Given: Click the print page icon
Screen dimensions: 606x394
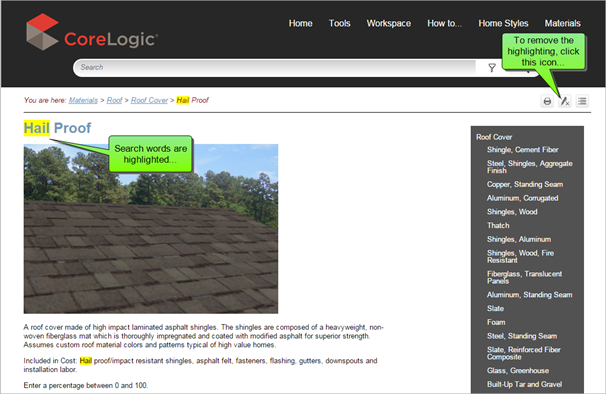Looking at the screenshot, I should click(547, 101).
